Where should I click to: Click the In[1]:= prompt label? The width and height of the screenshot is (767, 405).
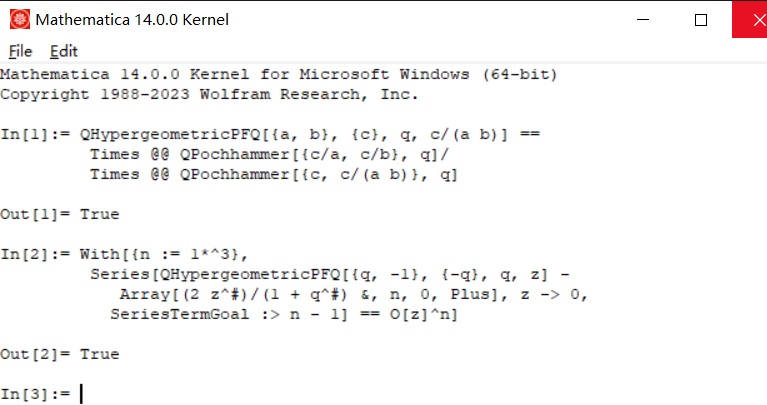pyautogui.click(x=35, y=135)
